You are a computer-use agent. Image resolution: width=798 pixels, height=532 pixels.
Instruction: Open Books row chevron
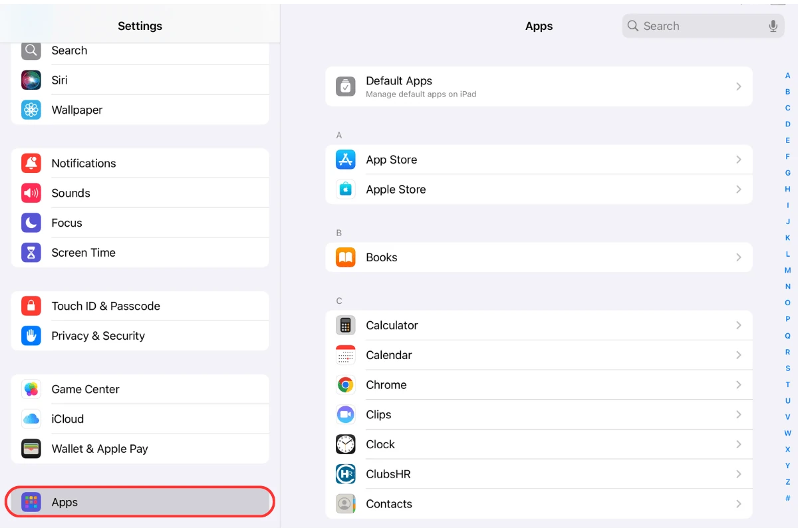[x=739, y=257]
